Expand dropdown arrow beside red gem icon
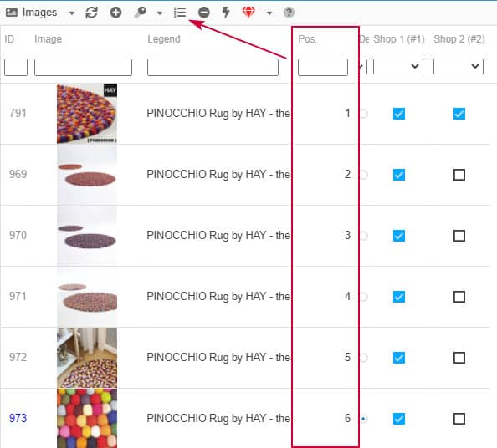 (269, 13)
